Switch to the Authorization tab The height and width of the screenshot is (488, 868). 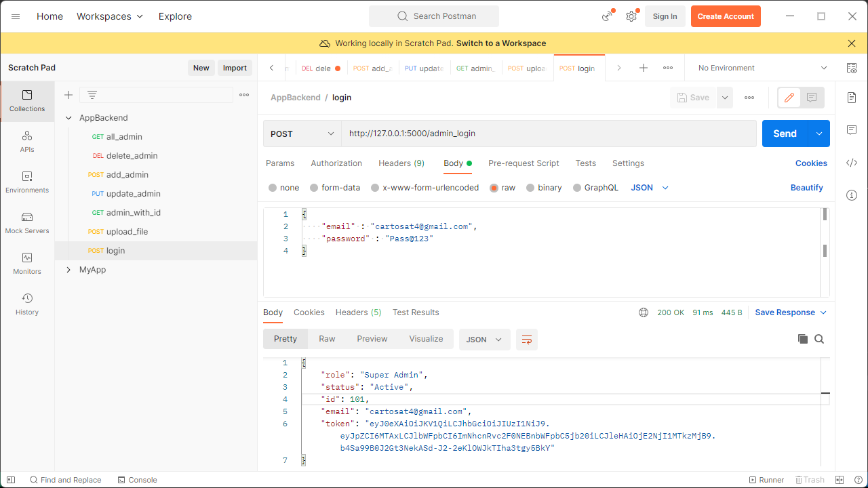coord(336,163)
